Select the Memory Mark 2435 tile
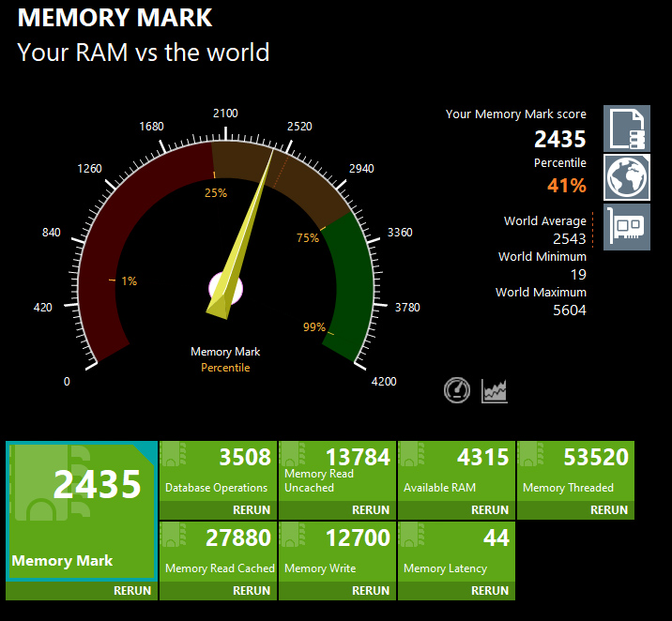This screenshot has height=621, width=672. point(82,511)
